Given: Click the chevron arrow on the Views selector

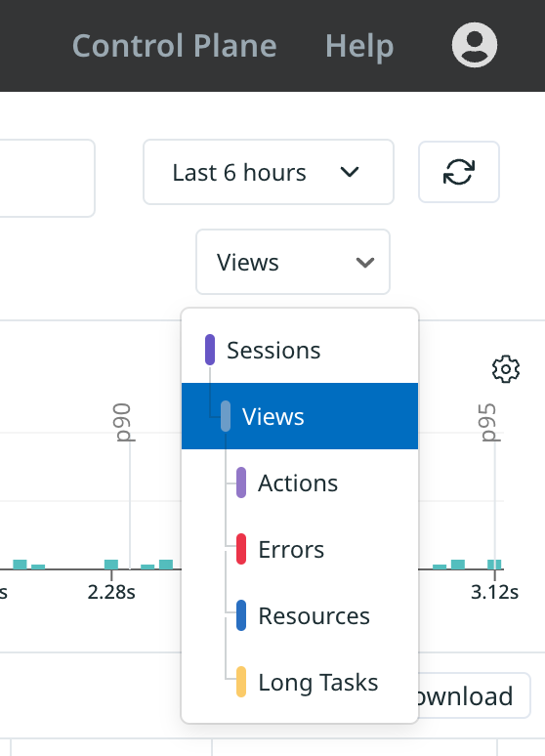Looking at the screenshot, I should click(x=365, y=263).
